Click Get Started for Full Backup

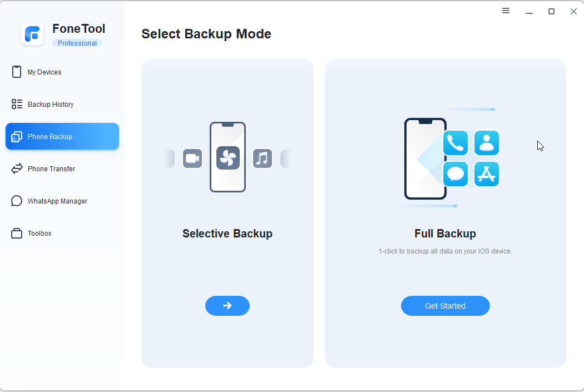446,306
